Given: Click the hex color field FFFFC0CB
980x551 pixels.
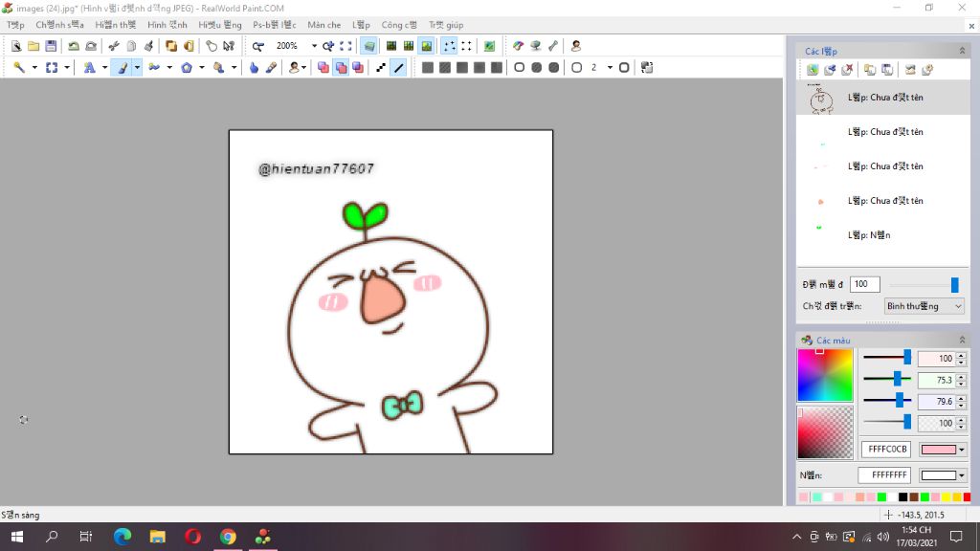Looking at the screenshot, I should [886, 450].
